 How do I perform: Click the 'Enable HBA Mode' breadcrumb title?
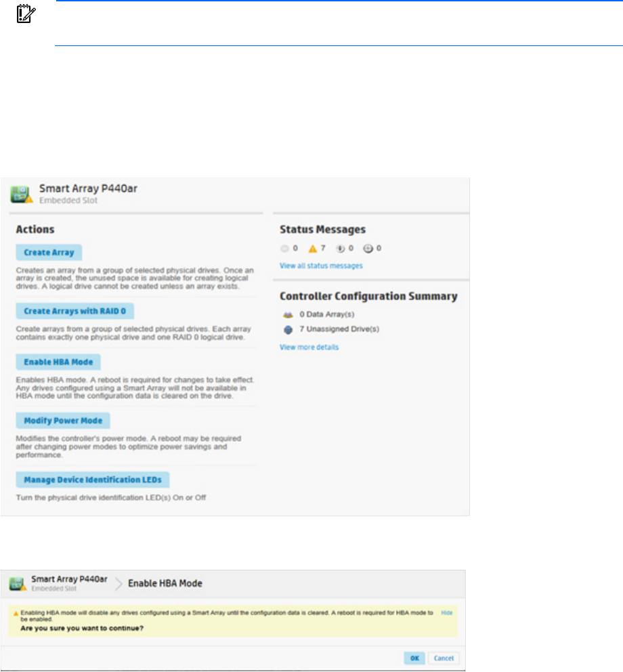point(165,583)
